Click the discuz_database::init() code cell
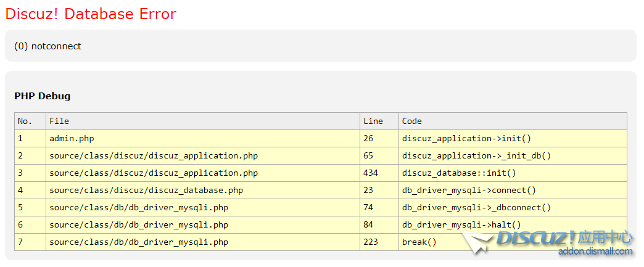This screenshot has width=644, height=267. click(x=459, y=173)
